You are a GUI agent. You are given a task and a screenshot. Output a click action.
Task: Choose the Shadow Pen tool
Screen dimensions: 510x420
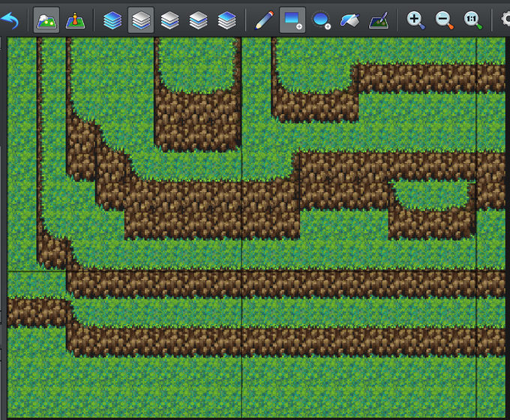click(x=379, y=20)
